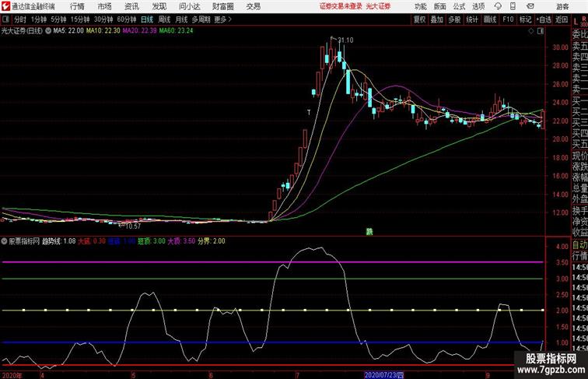Click the MA60: 23.24 label
588x379 pixels.
(176, 31)
